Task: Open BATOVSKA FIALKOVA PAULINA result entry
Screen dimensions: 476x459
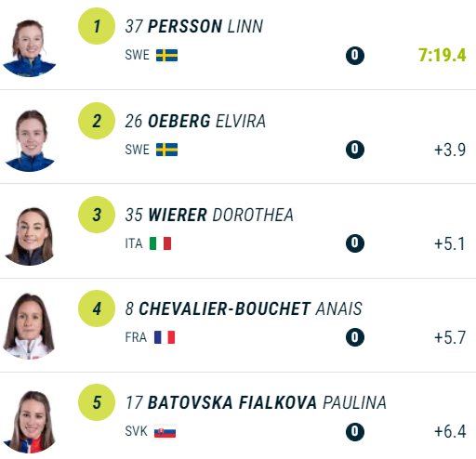Action: pyautogui.click(x=238, y=416)
